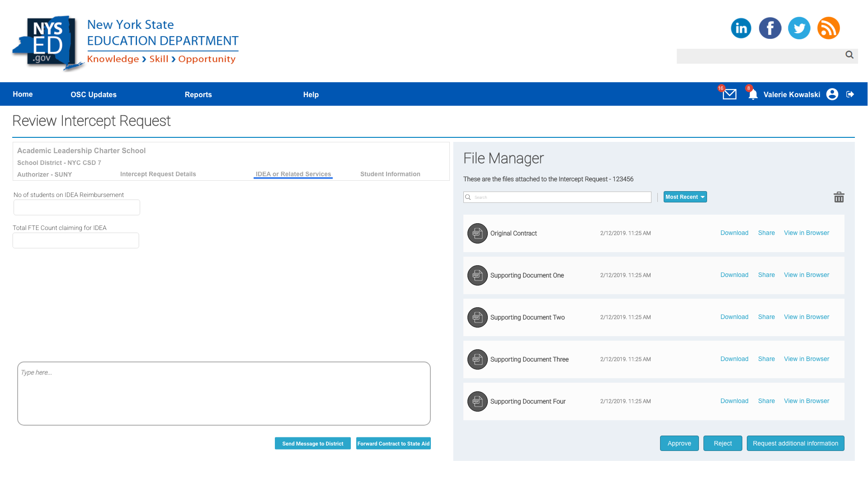868x488 pixels.
Task: Open the Twitter social icon
Action: click(x=799, y=28)
